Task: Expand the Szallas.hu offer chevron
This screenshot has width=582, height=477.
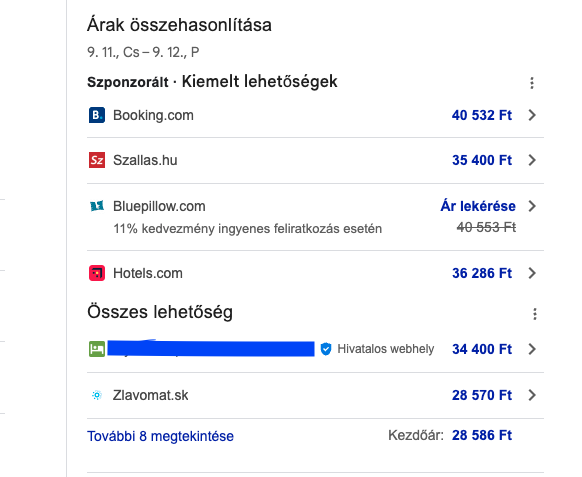Action: (532, 160)
